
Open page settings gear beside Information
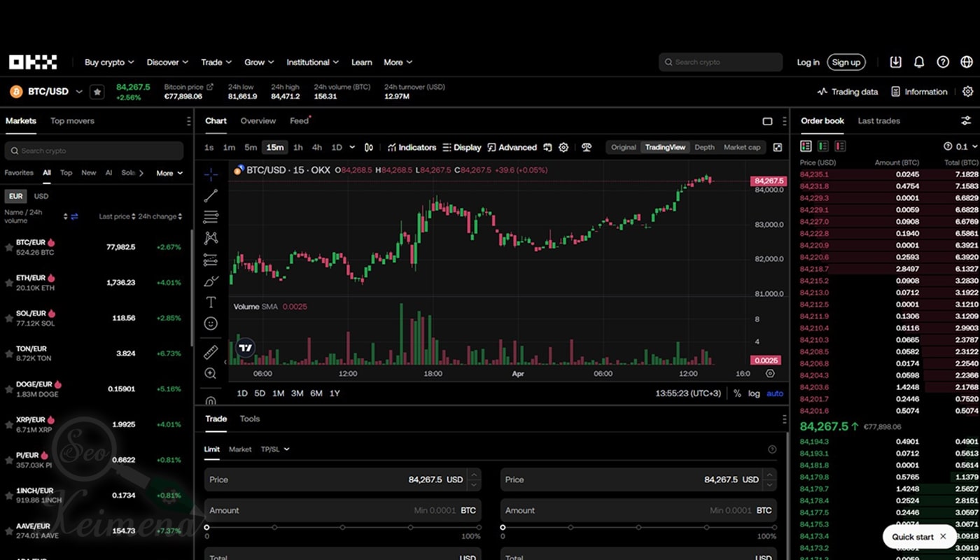[968, 92]
